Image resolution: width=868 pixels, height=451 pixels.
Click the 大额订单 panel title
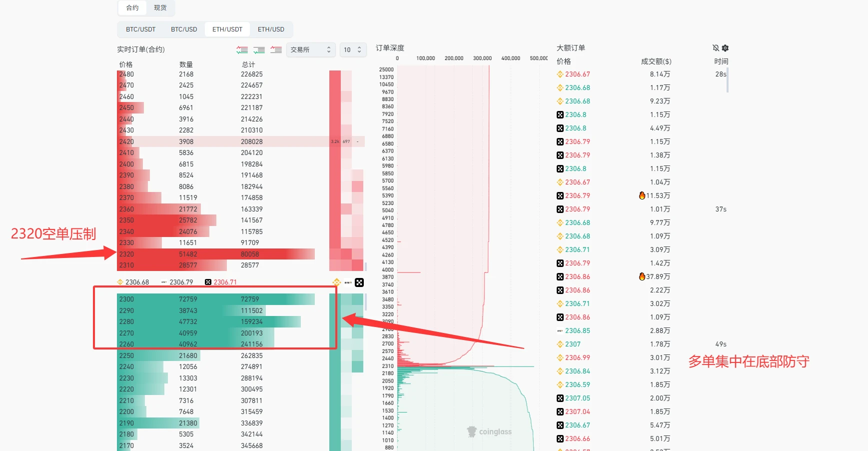[571, 48]
